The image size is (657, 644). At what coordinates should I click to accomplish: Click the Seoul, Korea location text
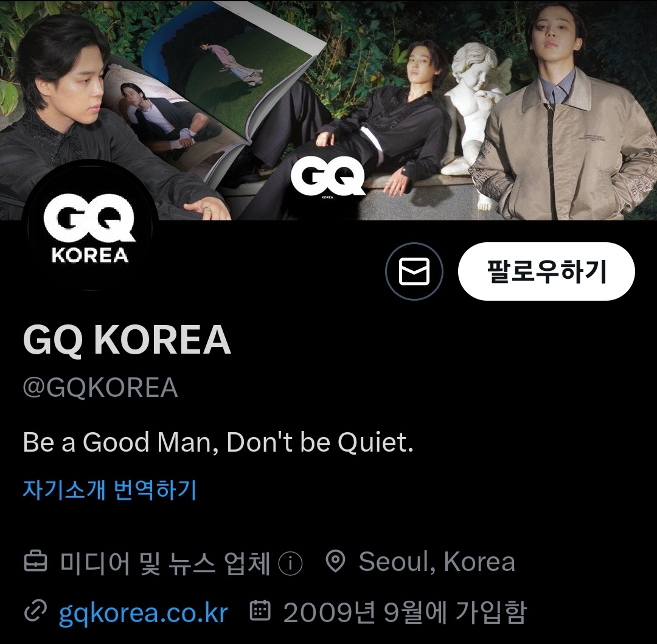(x=437, y=562)
